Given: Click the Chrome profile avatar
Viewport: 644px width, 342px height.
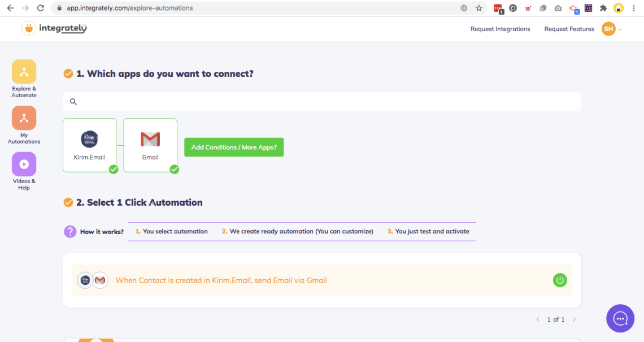Looking at the screenshot, I should tap(619, 8).
